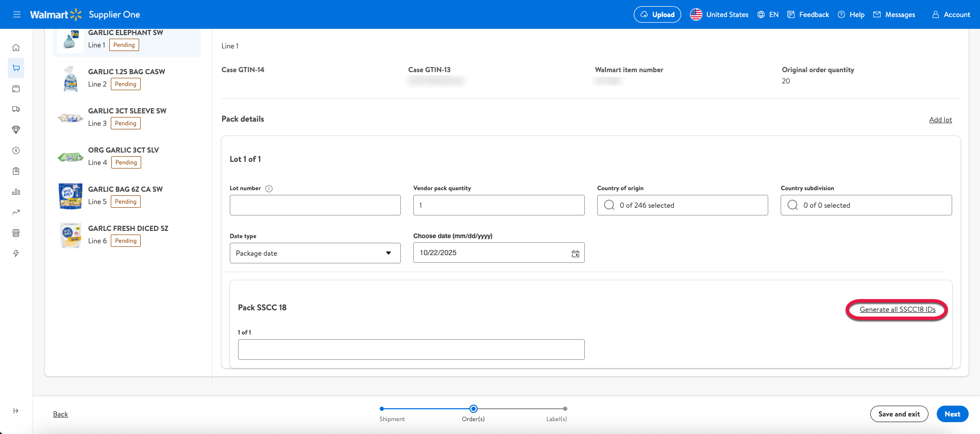Open the hamburger menu

coord(16,14)
